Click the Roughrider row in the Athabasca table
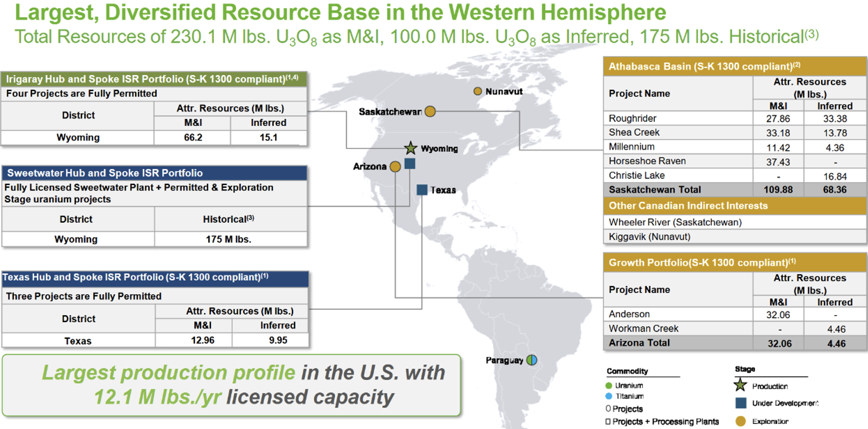Screen dimensions: 868x429 pos(632,119)
